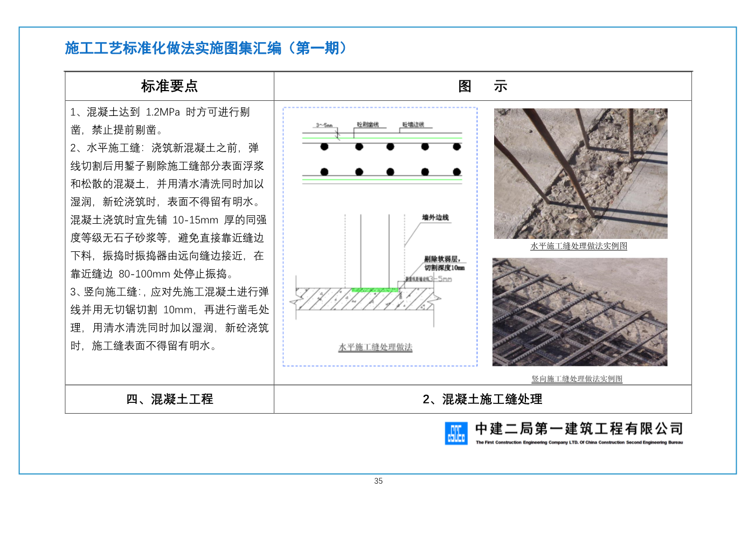Click the 2、混凝土施工缝处理 footer cell
This screenshot has width=756, height=535.
tap(482, 399)
